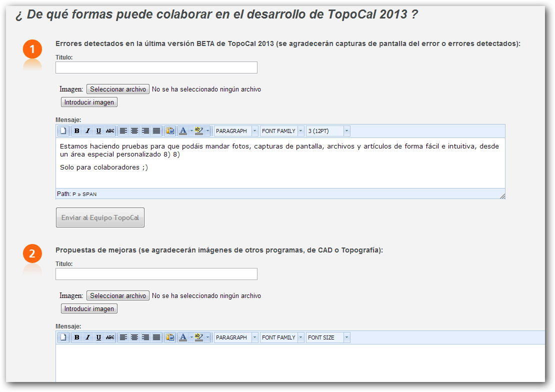Open Font Size dropdown in second editor
Image resolution: width=555 pixels, height=392 pixels.
tap(328, 337)
